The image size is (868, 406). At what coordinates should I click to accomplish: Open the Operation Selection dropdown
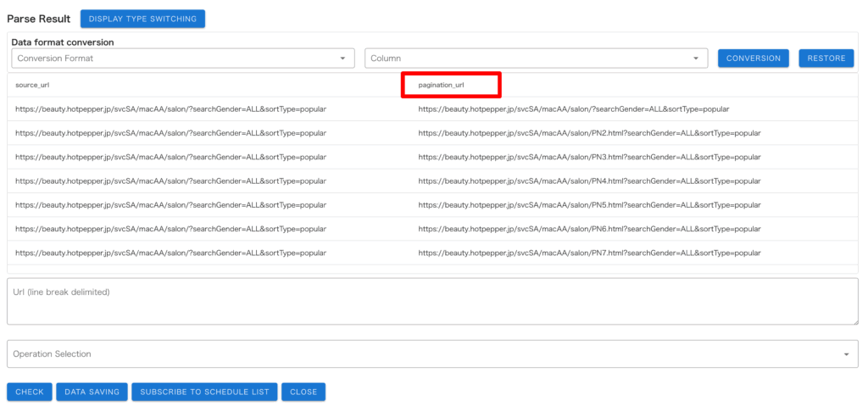click(432, 353)
